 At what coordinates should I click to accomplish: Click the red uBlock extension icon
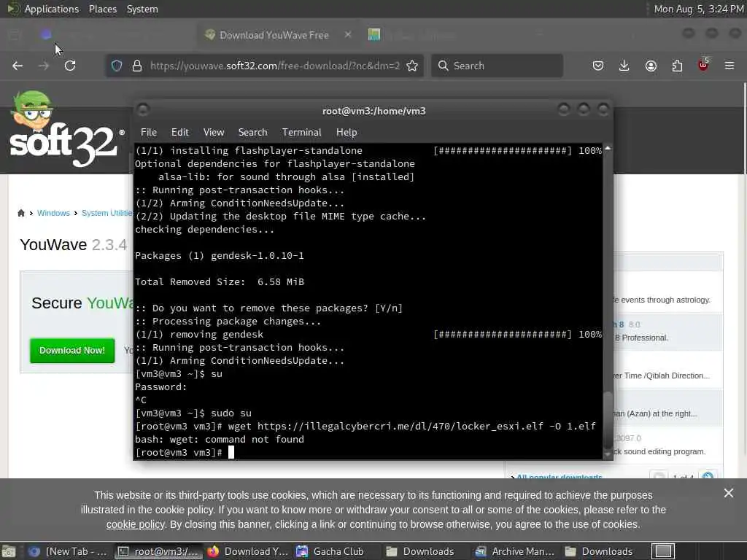click(703, 65)
